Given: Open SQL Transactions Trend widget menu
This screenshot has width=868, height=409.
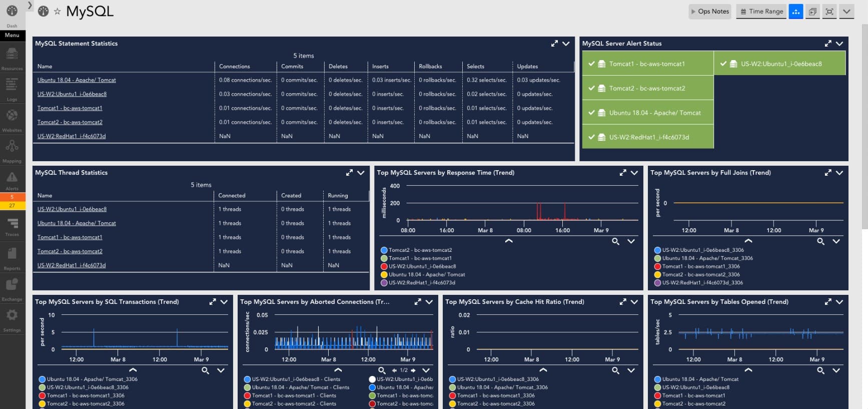Looking at the screenshot, I should click(x=224, y=302).
